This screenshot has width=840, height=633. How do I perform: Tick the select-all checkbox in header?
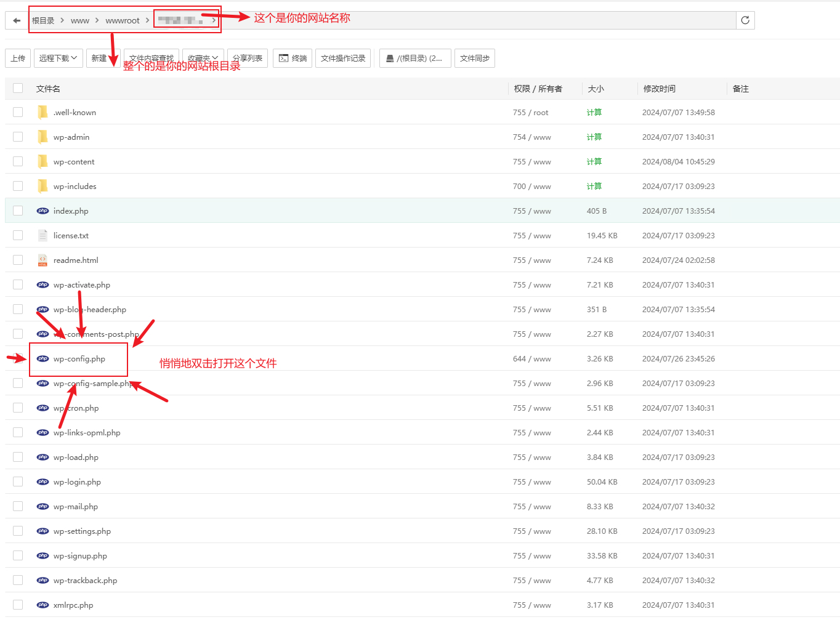point(18,89)
